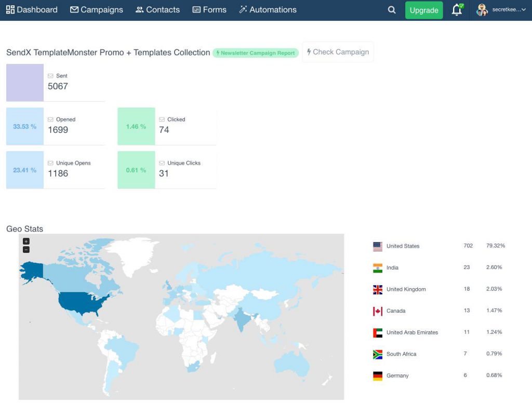Click the Newsletter Campaign Report badge
The height and width of the screenshot is (404, 532).
(256, 53)
